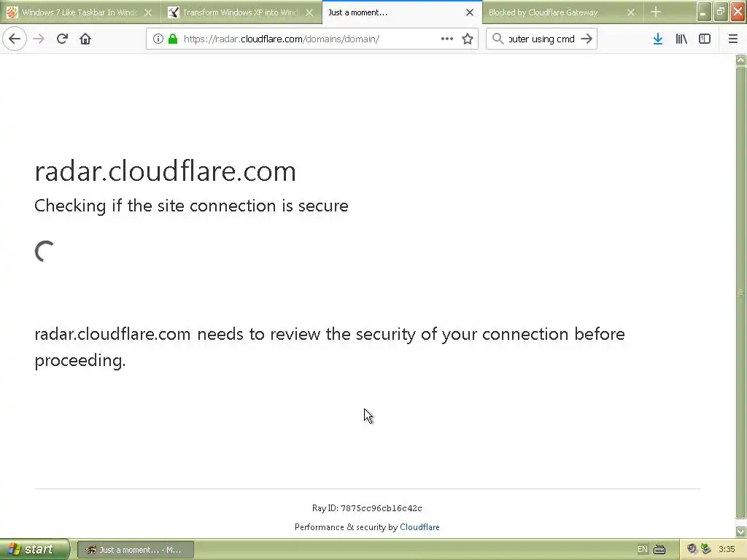Bookmark this page with the star
This screenshot has width=747, height=560.
tap(468, 39)
